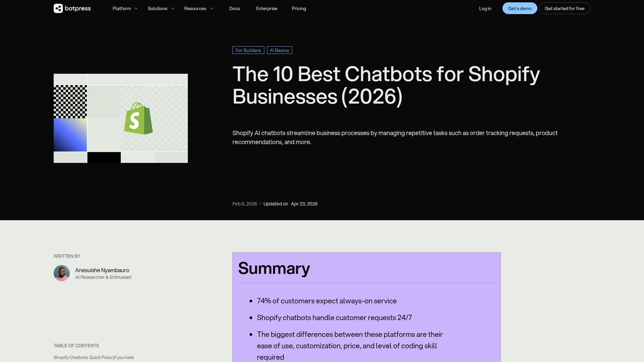Click Get started for free button
Screen dimensions: 644x362
pyautogui.click(x=565, y=8)
